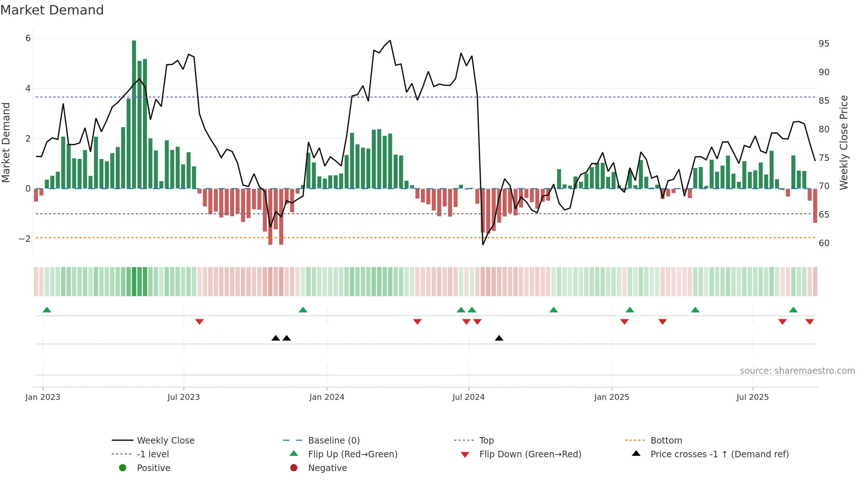Click the rightmost red flip-down marker
868x488 pixels.
[x=810, y=322]
